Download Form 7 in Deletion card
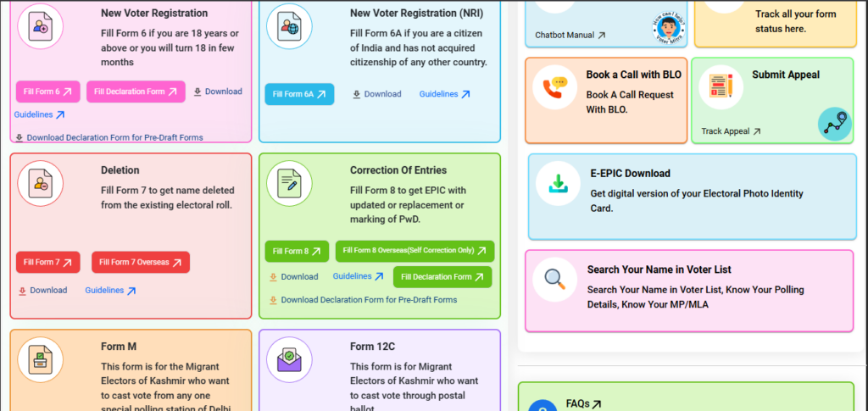The height and width of the screenshot is (411, 868). coord(42,291)
